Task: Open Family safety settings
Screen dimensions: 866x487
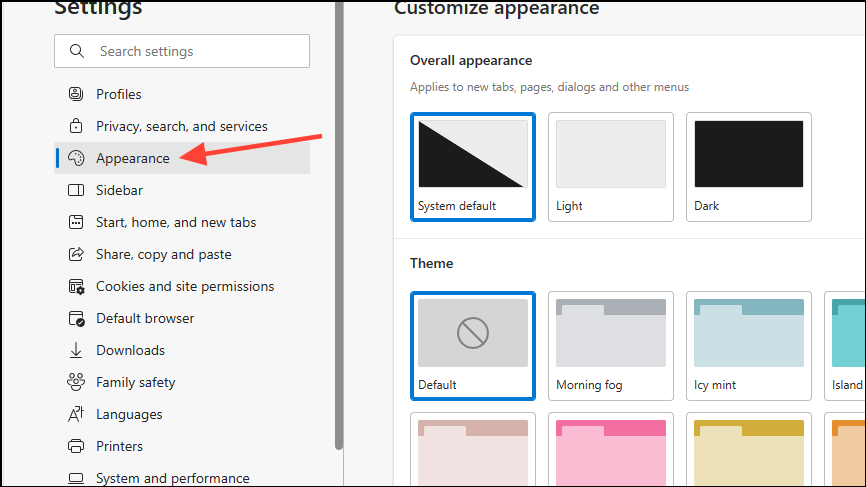Action: click(182, 382)
